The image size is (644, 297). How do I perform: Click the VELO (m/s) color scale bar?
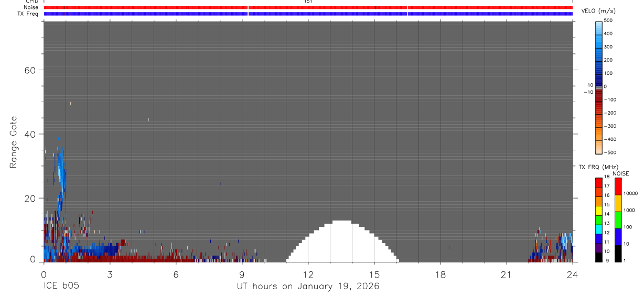(599, 87)
